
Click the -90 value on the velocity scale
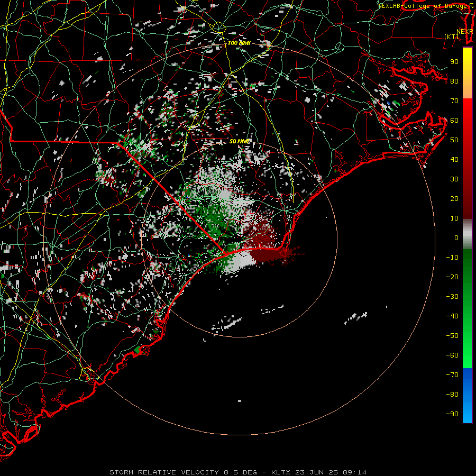pos(452,414)
